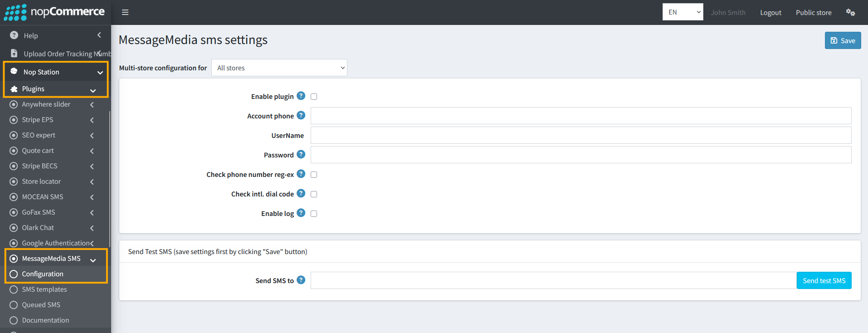This screenshot has height=333, width=868.
Task: Click the Upload Order Tracking file icon
Action: pos(14,54)
